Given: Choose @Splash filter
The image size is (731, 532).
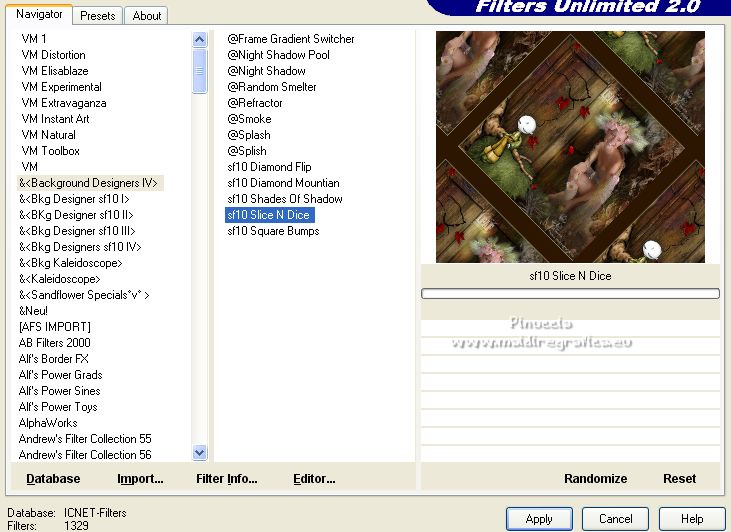Looking at the screenshot, I should tap(248, 135).
